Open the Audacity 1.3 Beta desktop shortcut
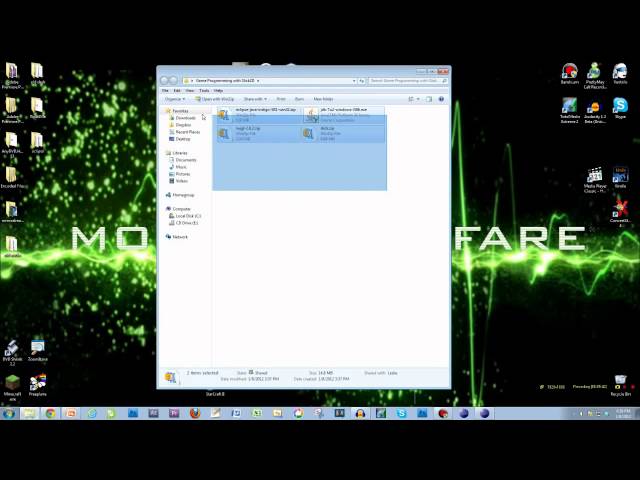The height and width of the screenshot is (480, 640). pyautogui.click(x=595, y=110)
